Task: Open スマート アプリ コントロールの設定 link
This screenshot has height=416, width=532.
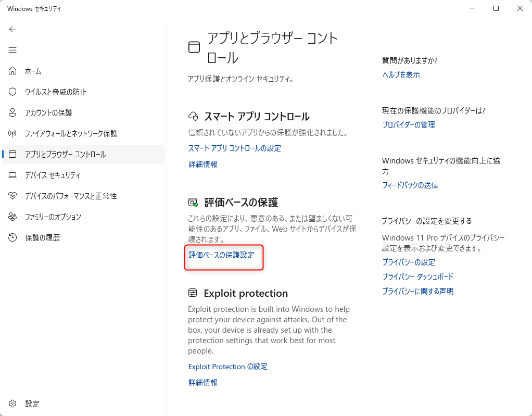Action: pyautogui.click(x=234, y=148)
